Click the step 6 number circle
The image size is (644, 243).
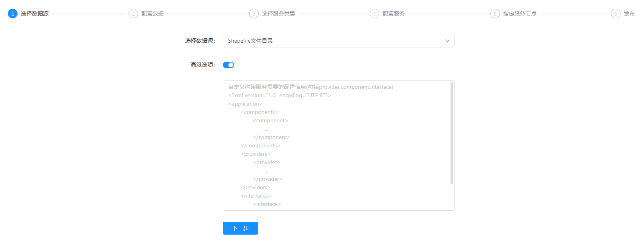(616, 14)
